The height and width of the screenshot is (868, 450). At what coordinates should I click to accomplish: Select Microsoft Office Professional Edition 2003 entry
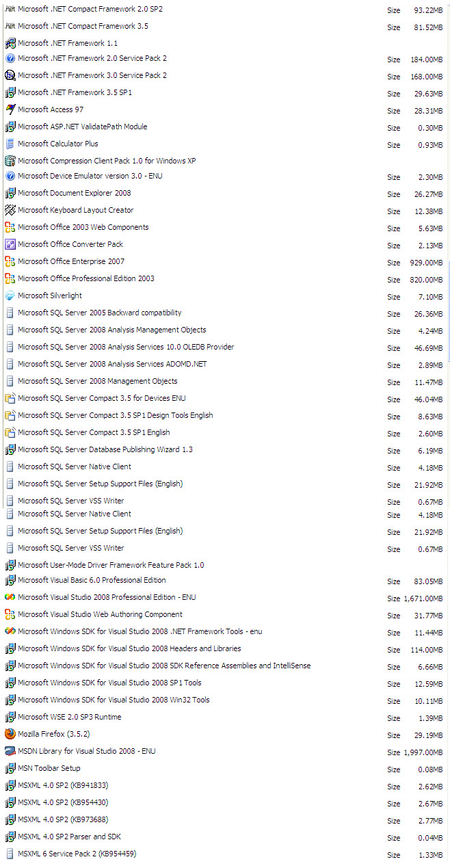pyautogui.click(x=86, y=278)
